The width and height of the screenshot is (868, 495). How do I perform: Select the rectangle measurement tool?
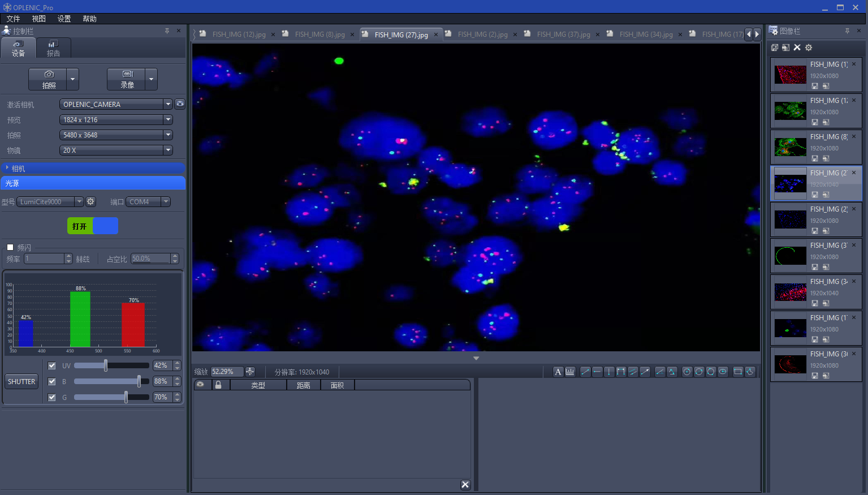point(738,372)
